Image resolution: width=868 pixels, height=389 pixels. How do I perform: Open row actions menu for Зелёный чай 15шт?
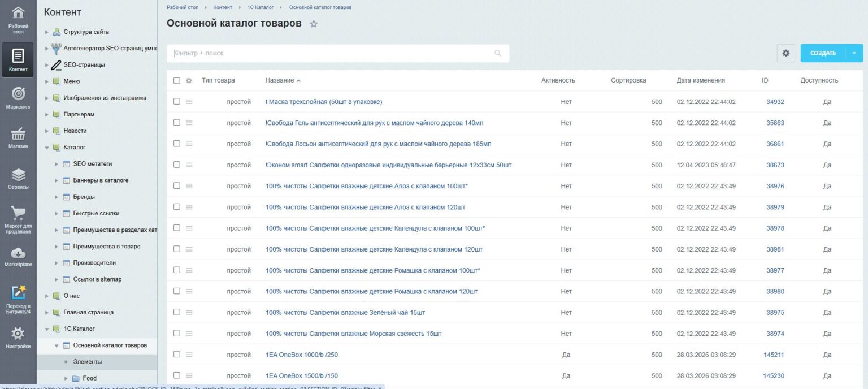click(x=189, y=312)
